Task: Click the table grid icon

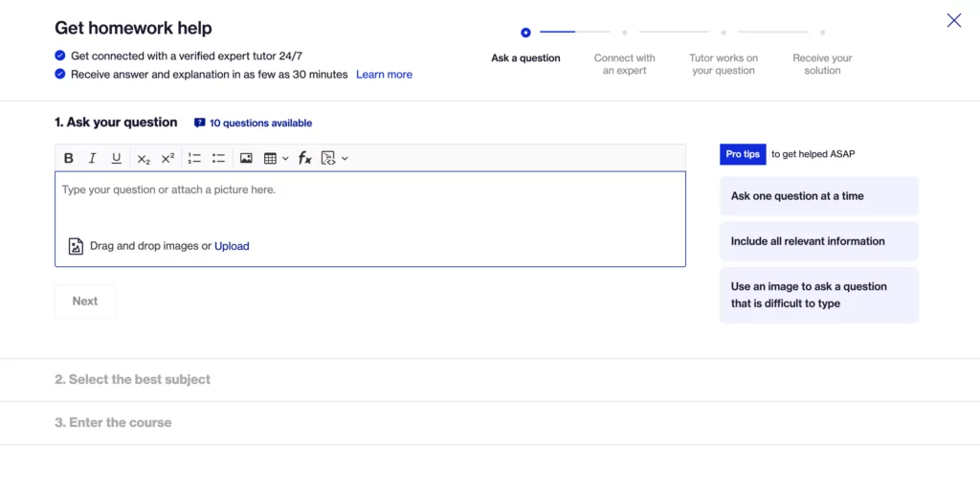Action: click(x=271, y=158)
